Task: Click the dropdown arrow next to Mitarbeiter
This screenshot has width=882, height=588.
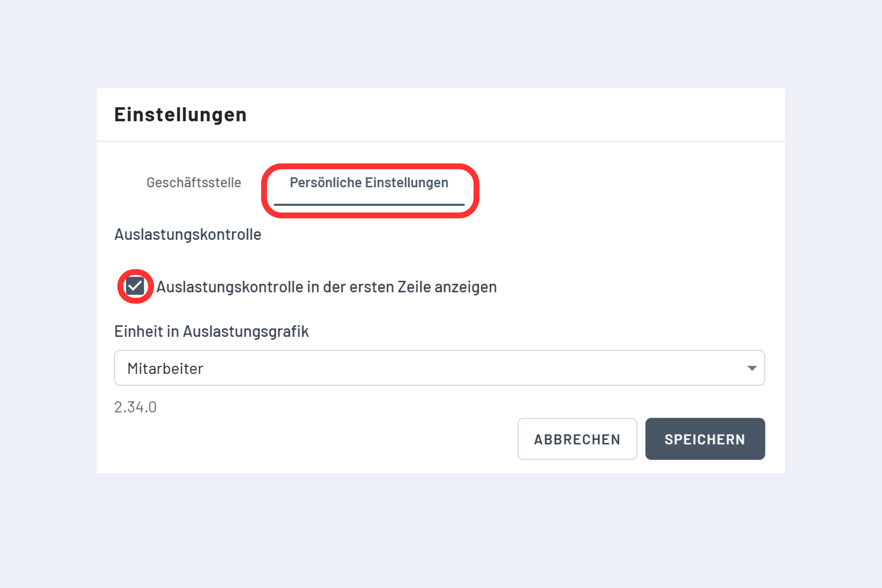Action: 753,368
